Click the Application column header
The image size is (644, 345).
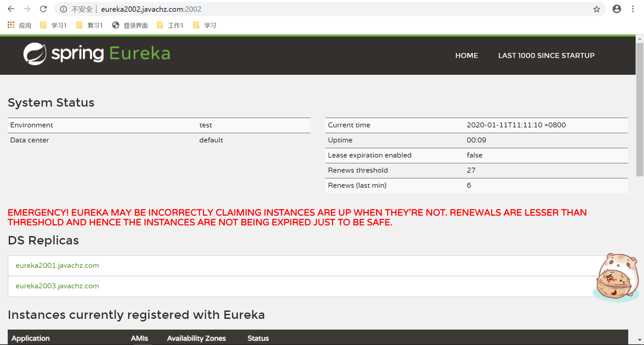(31, 338)
